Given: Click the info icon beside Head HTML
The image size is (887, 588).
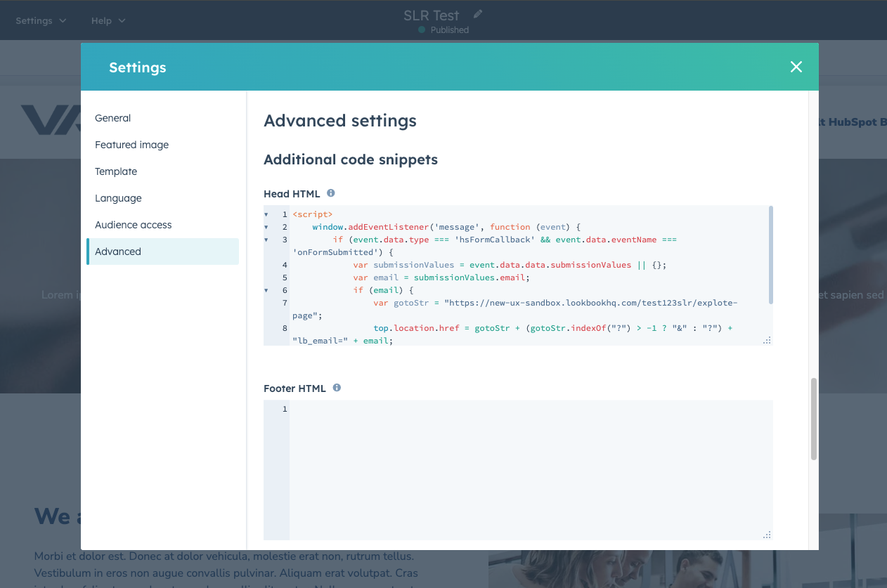Looking at the screenshot, I should point(331,193).
